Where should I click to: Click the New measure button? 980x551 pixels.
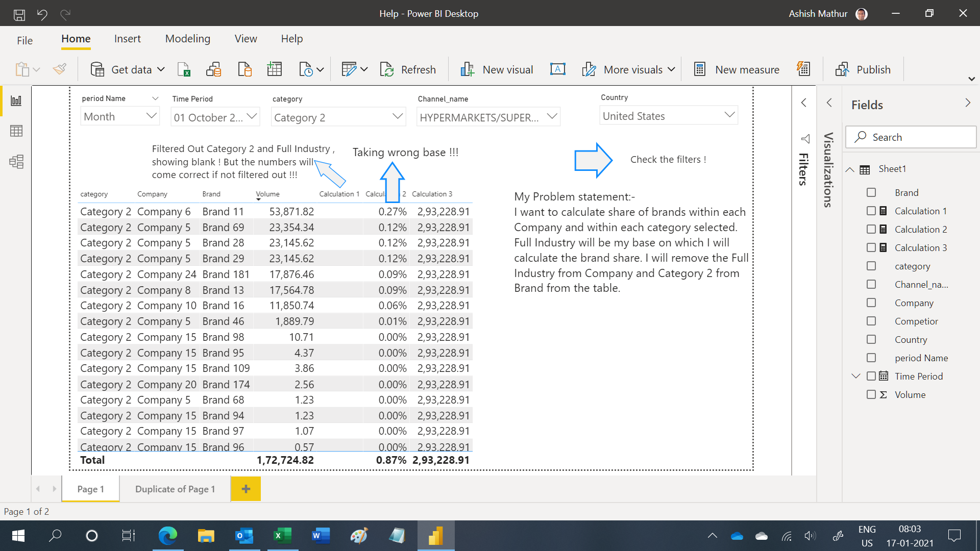tap(737, 69)
